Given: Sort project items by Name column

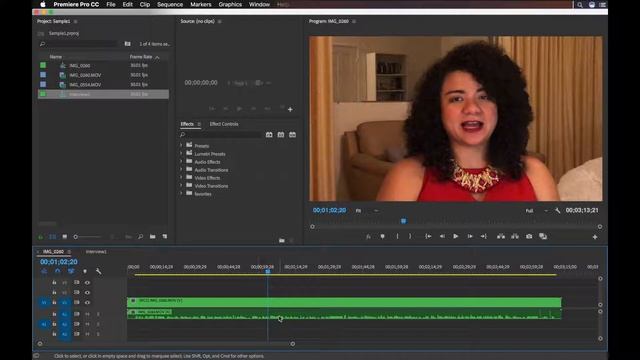Looking at the screenshot, I should (56, 57).
